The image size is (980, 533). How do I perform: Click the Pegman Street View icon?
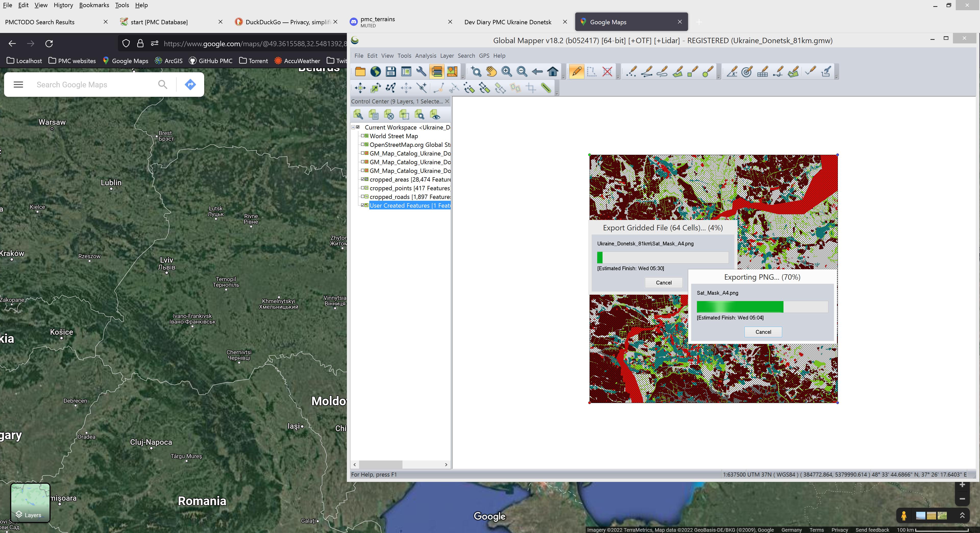click(x=904, y=516)
